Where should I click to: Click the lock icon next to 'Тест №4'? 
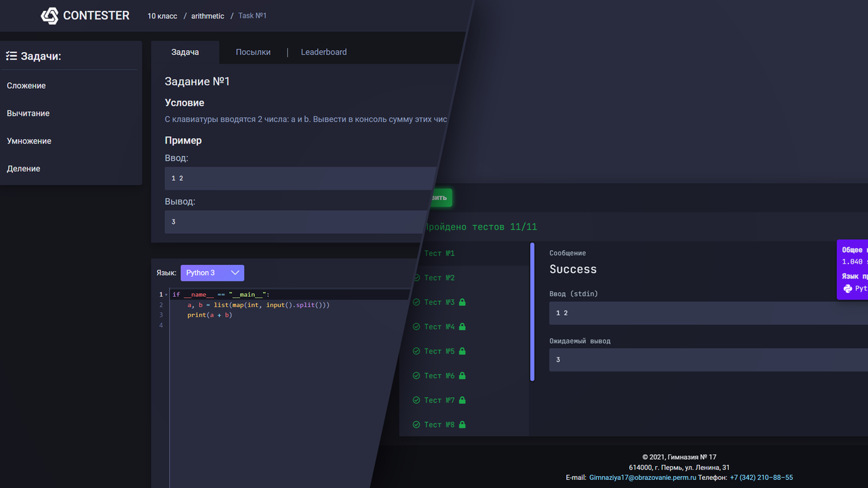462,327
